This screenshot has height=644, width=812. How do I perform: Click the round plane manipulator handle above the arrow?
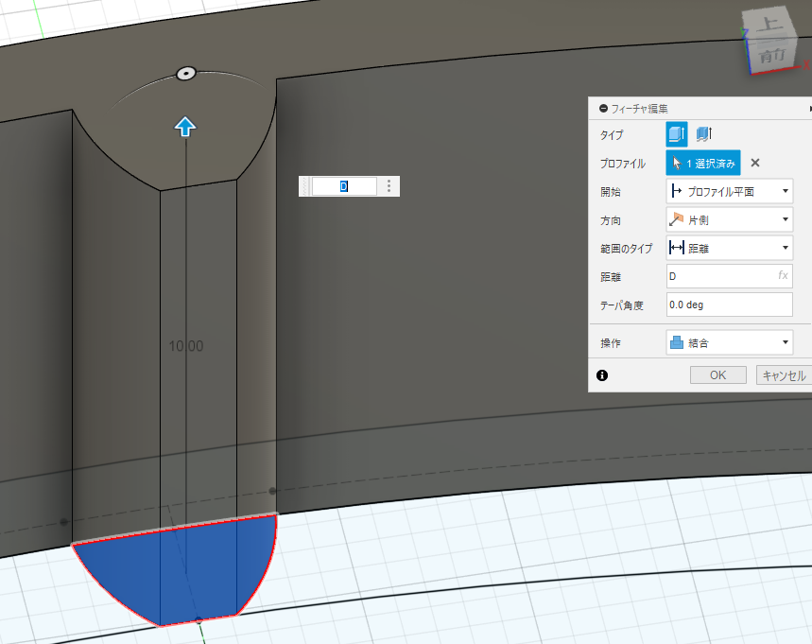186,73
